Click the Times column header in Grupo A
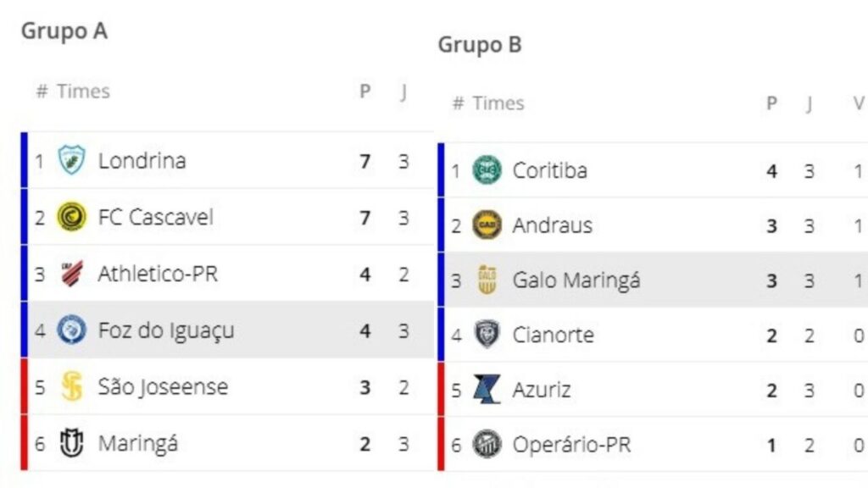This screenshot has height=488, width=868. pyautogui.click(x=83, y=91)
